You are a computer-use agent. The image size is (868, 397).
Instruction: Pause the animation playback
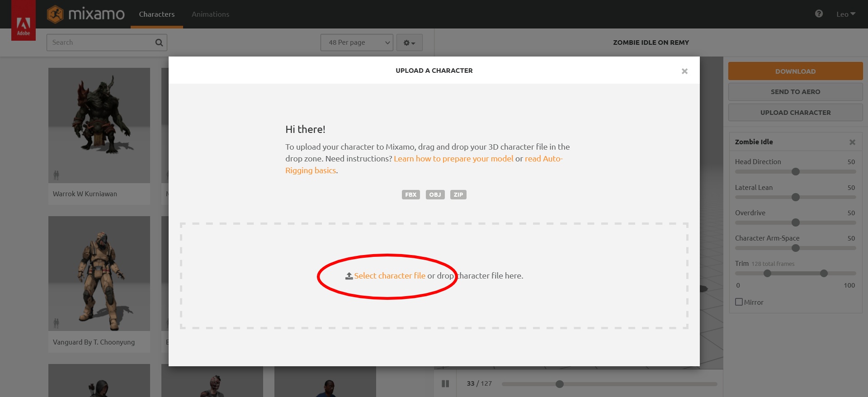pyautogui.click(x=445, y=383)
